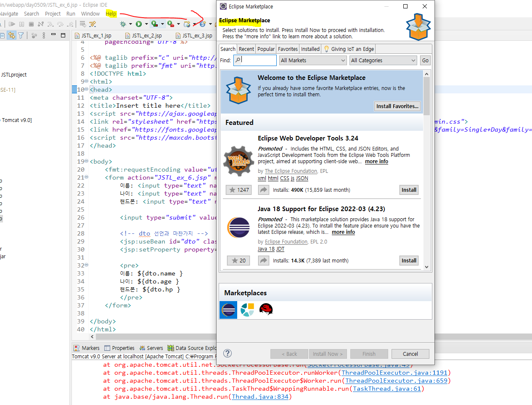Click The Eclipse Foundation link

pyautogui.click(x=291, y=171)
